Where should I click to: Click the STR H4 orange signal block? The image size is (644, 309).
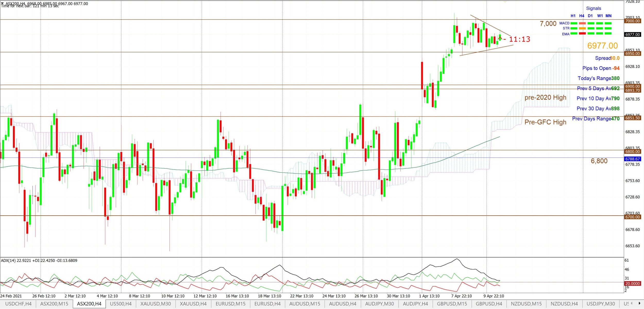point(582,28)
